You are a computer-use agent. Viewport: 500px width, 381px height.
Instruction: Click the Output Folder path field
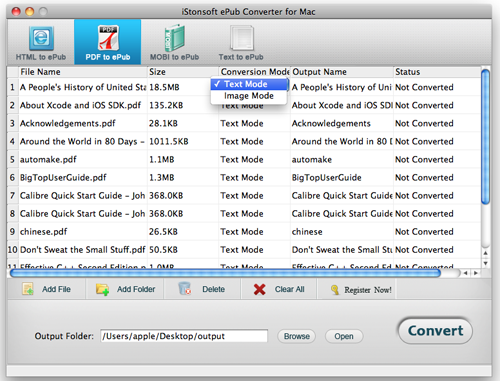tap(184, 336)
